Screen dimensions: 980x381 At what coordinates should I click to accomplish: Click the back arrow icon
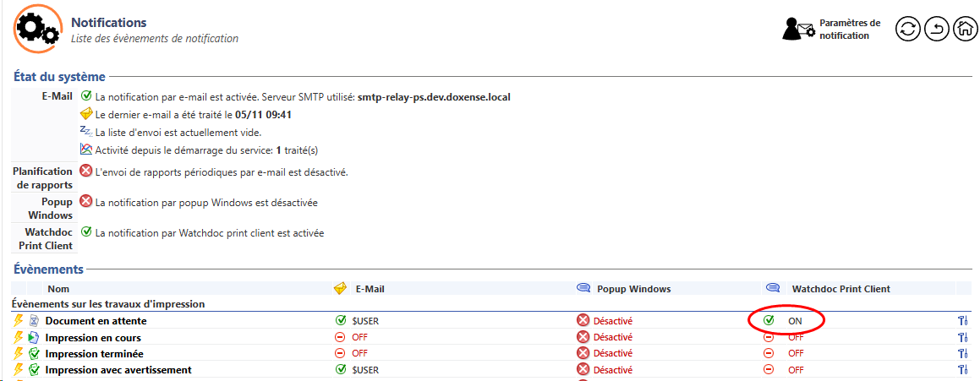[x=936, y=29]
